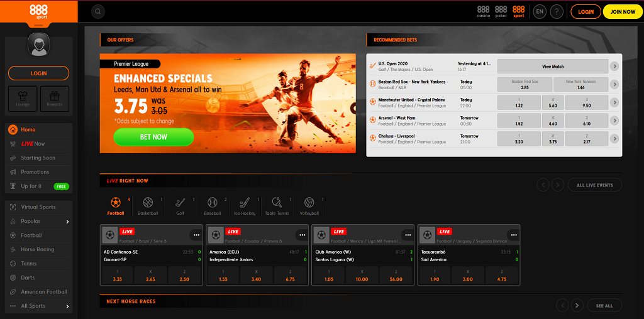The height and width of the screenshot is (319, 644).
Task: Click the user avatar icon
Action: tap(39, 45)
